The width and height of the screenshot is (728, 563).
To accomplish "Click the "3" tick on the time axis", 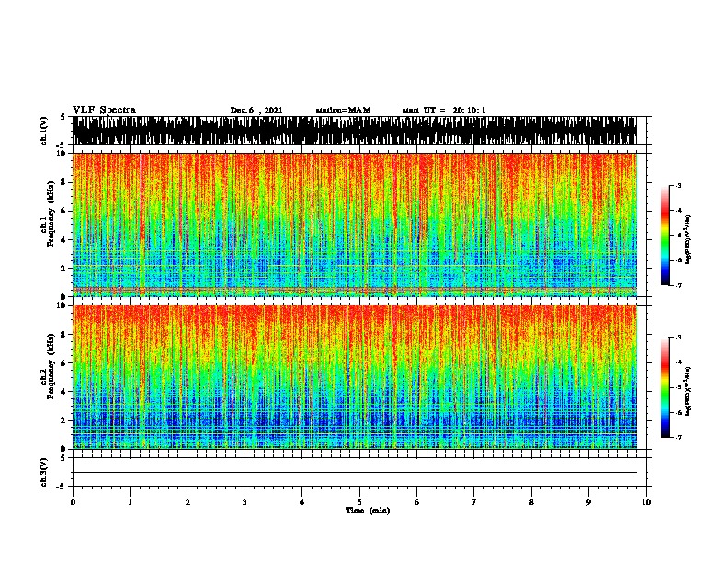I will (x=245, y=502).
